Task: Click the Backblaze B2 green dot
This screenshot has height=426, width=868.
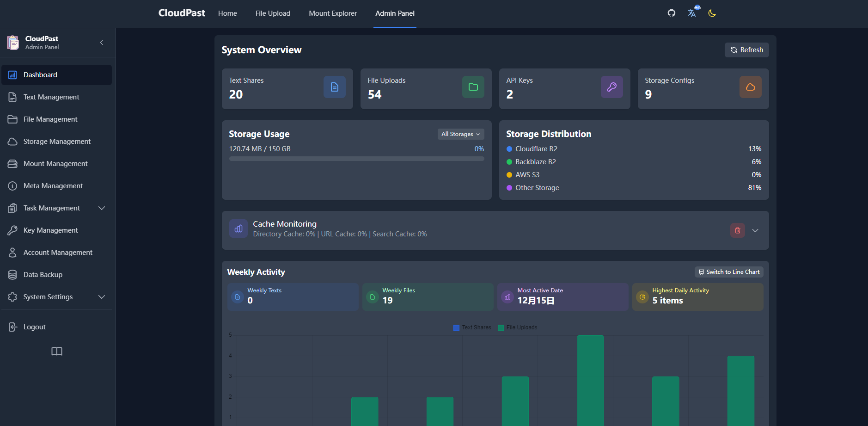Action: coord(509,162)
